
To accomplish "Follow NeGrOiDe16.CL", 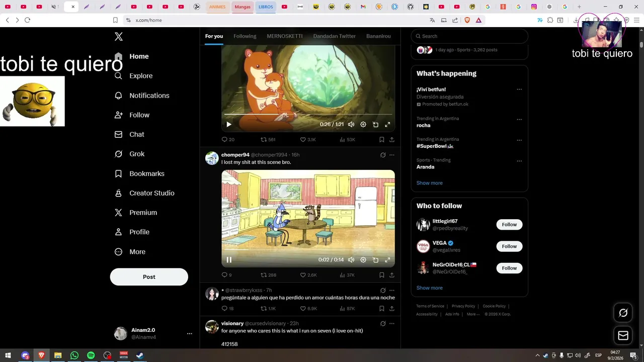I will (x=509, y=268).
